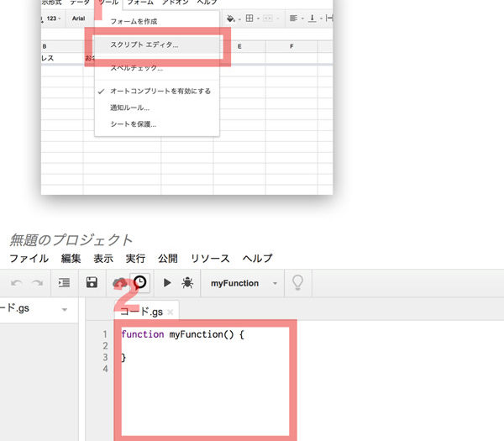Expand the Arial font dropdown

(x=78, y=18)
